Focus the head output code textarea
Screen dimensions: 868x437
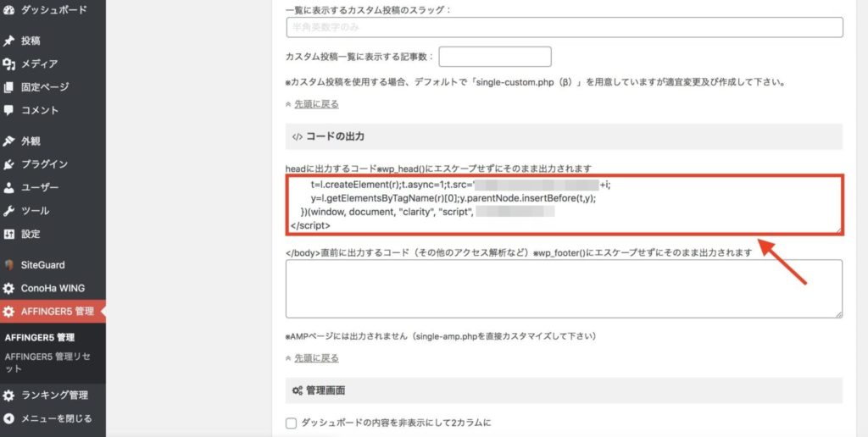565,205
